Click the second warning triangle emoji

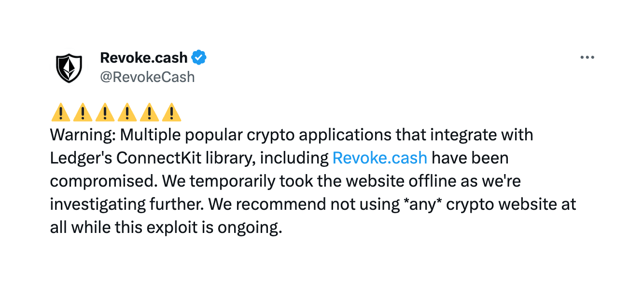point(82,113)
